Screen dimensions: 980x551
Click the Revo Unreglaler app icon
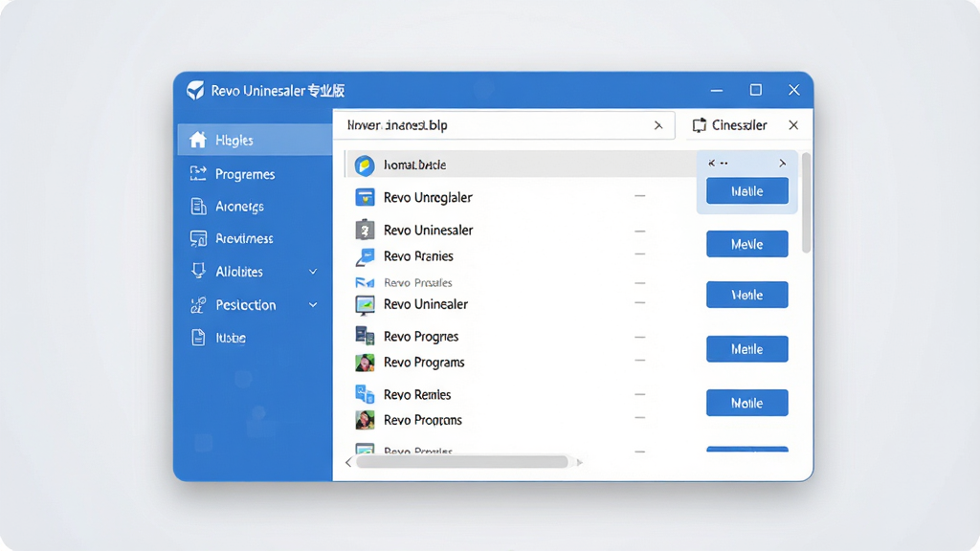click(365, 197)
